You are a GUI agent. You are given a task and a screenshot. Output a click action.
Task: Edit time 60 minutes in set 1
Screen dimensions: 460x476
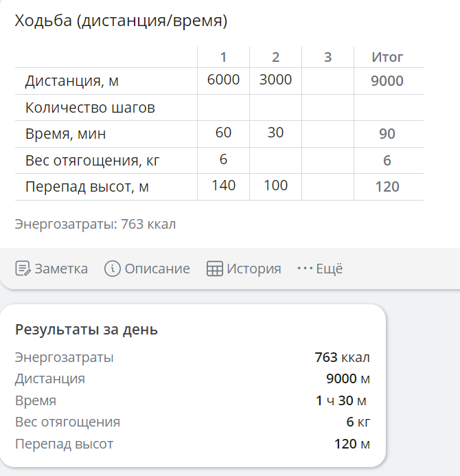click(x=223, y=133)
